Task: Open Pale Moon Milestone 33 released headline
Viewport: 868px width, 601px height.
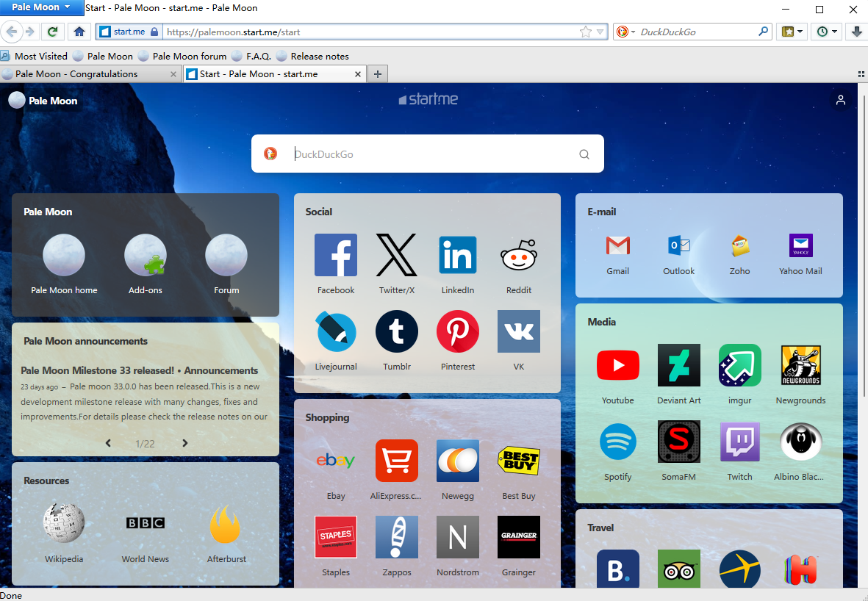Action: (140, 370)
